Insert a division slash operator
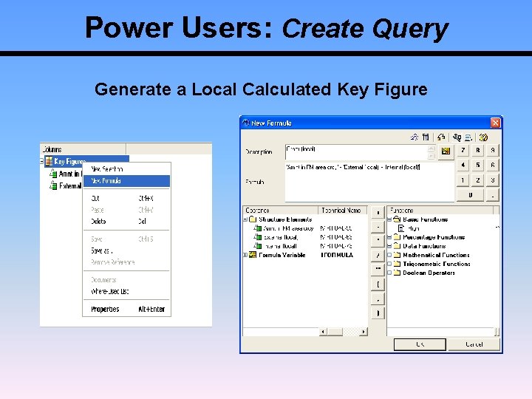 [x=378, y=256]
